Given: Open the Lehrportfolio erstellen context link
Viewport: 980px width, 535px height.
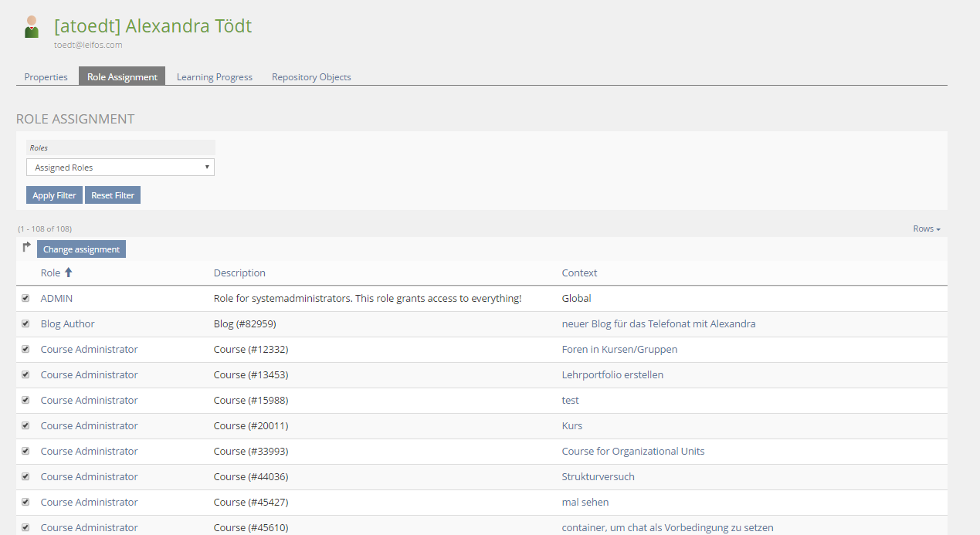Looking at the screenshot, I should click(x=612, y=374).
